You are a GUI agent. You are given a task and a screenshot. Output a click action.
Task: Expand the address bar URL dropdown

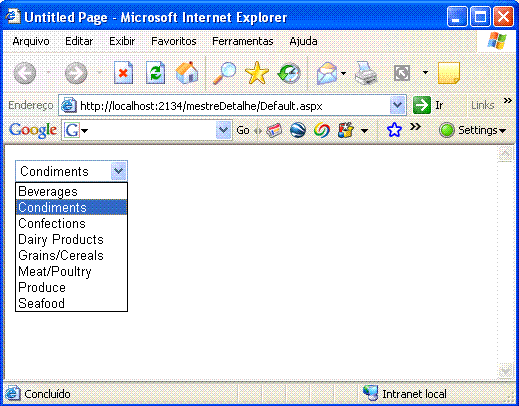(397, 105)
